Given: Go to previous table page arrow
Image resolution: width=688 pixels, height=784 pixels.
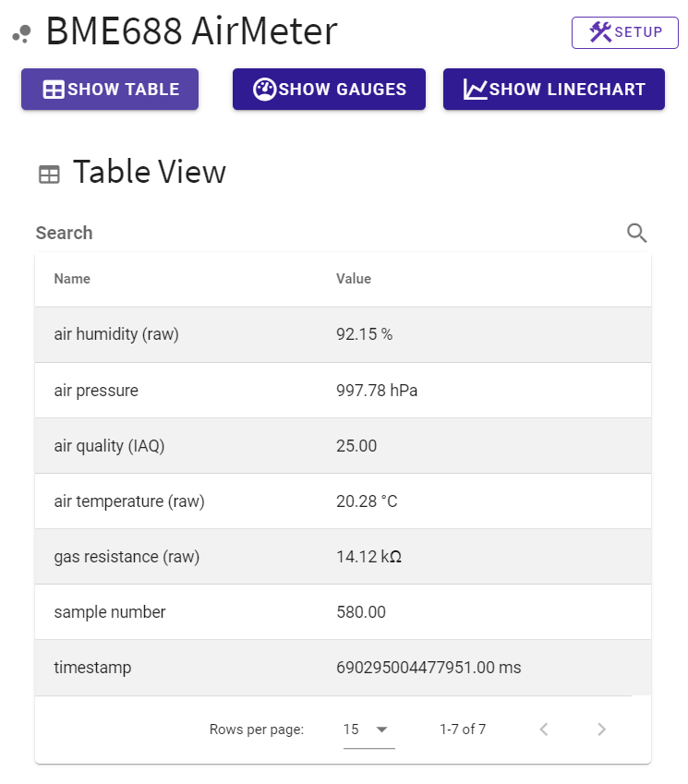Looking at the screenshot, I should pos(544,730).
